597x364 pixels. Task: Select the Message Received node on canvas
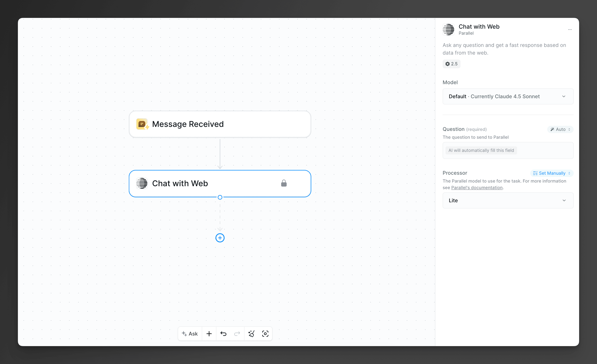point(220,124)
